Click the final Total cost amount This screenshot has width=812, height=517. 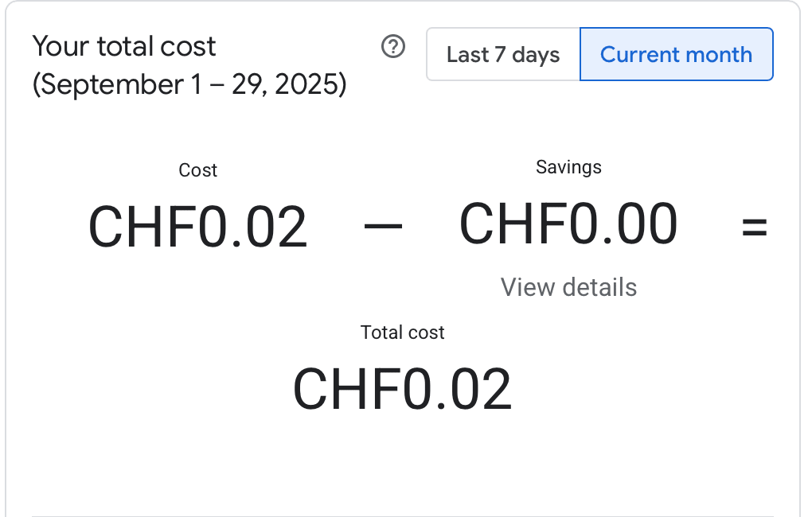pos(402,390)
